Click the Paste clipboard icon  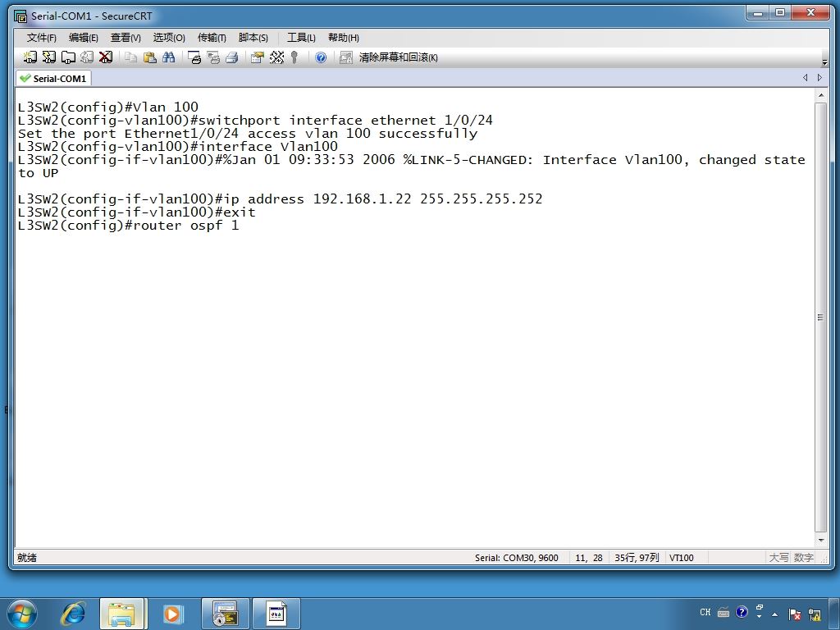click(149, 57)
